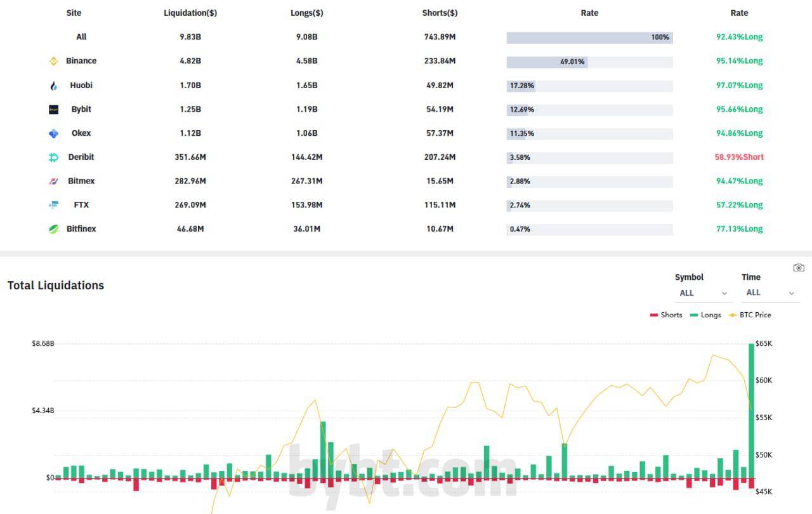Click Okex's 11.35% rate bar

click(589, 134)
